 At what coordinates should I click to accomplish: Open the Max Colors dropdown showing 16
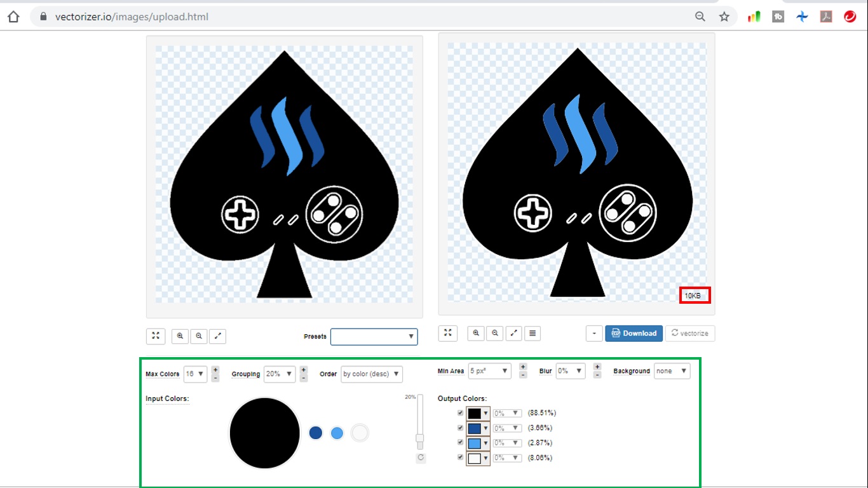click(195, 374)
